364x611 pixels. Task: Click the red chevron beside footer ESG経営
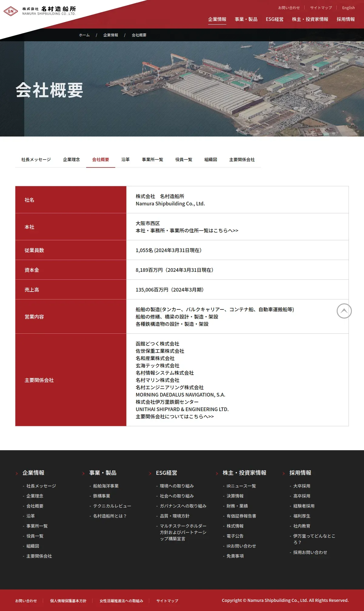click(150, 473)
